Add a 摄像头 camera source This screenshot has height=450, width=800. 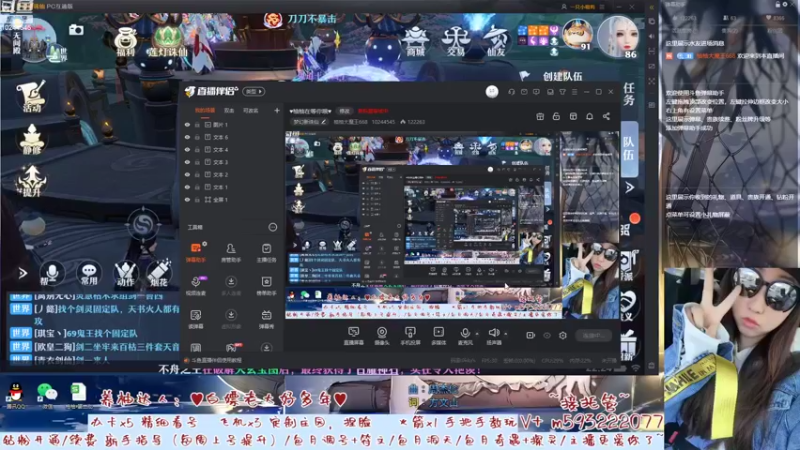[382, 336]
